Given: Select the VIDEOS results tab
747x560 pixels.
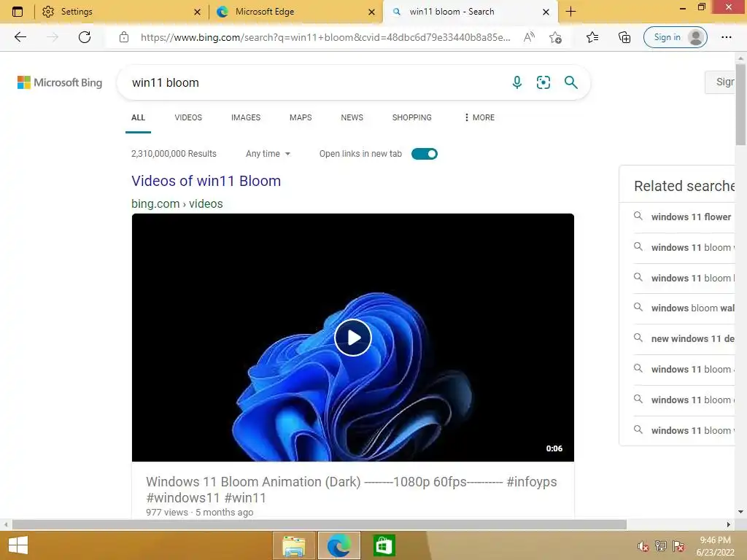Looking at the screenshot, I should (188, 117).
